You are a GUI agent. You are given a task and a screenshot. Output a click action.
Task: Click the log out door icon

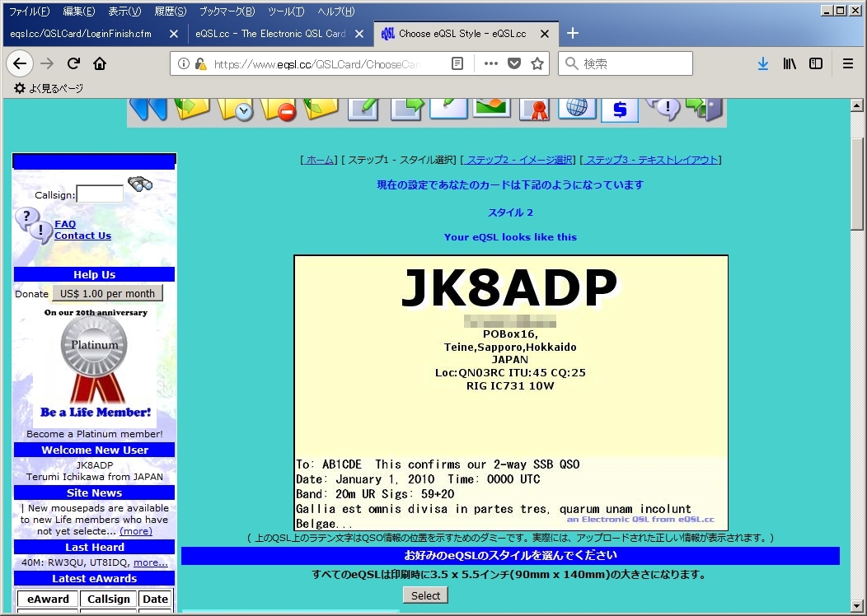[x=705, y=109]
